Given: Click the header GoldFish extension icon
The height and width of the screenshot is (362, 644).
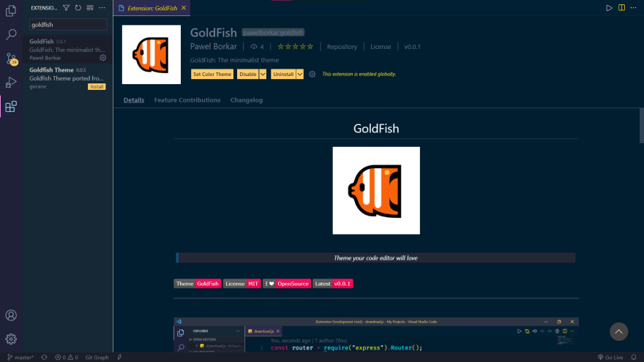Looking at the screenshot, I should 151,55.
